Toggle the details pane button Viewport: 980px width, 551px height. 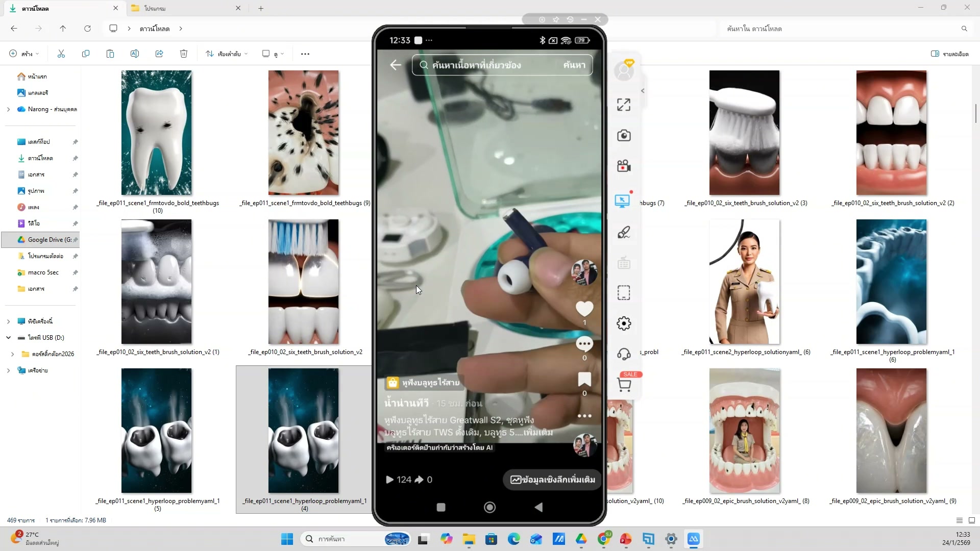pyautogui.click(x=949, y=54)
